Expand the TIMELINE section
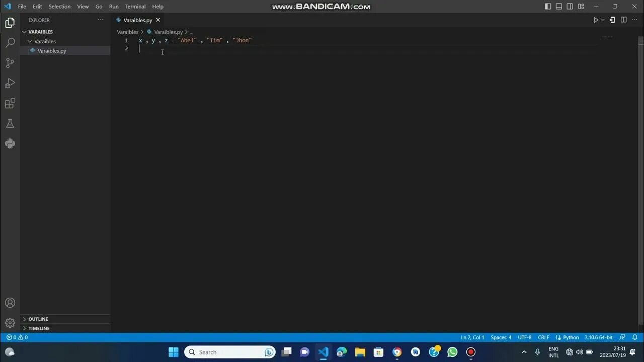The height and width of the screenshot is (362, 644). point(65,328)
